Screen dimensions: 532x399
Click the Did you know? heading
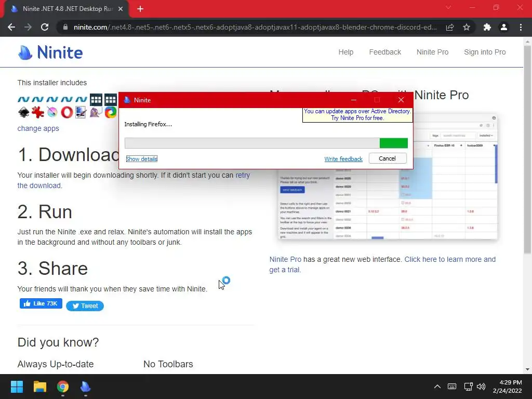pos(58,342)
